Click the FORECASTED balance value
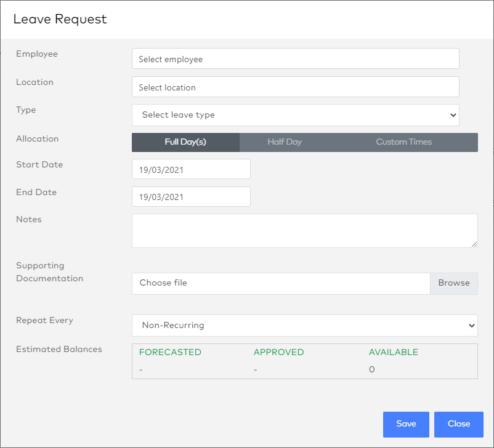This screenshot has height=448, width=494. (x=141, y=369)
